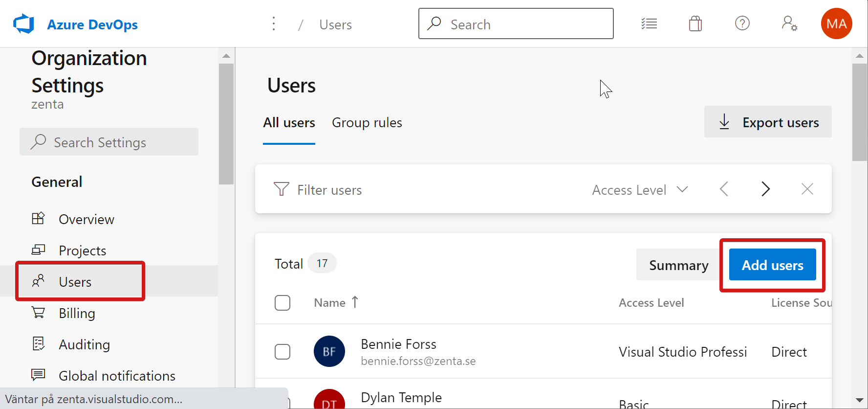Switch to the All users tab

pyautogui.click(x=289, y=122)
